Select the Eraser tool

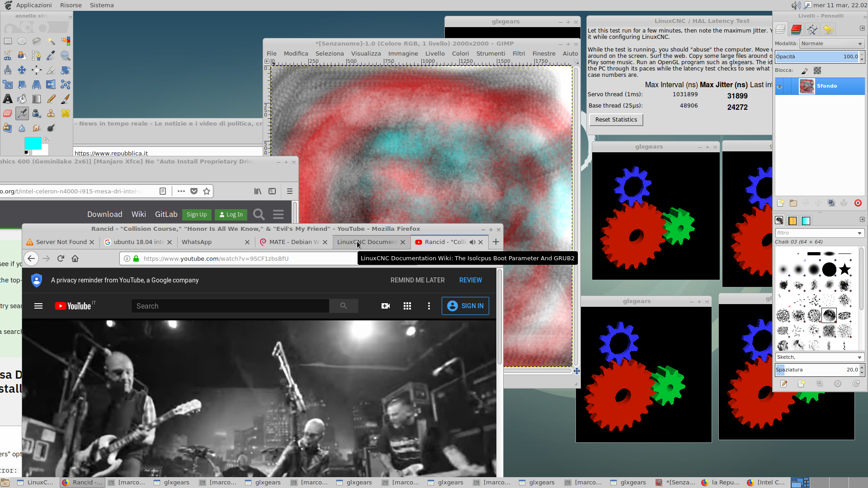(8, 113)
